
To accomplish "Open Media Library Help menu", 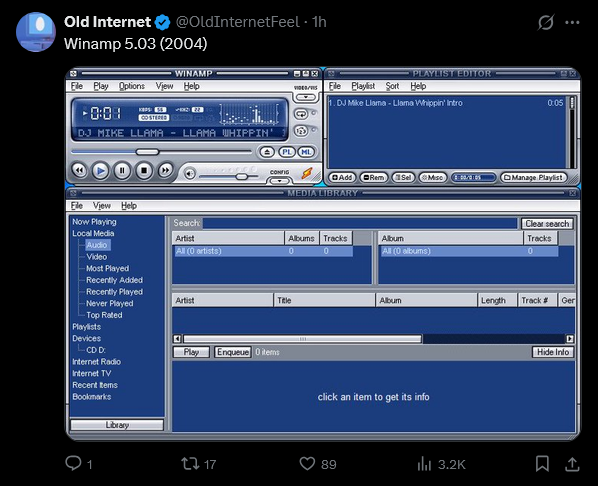I will pos(129,206).
